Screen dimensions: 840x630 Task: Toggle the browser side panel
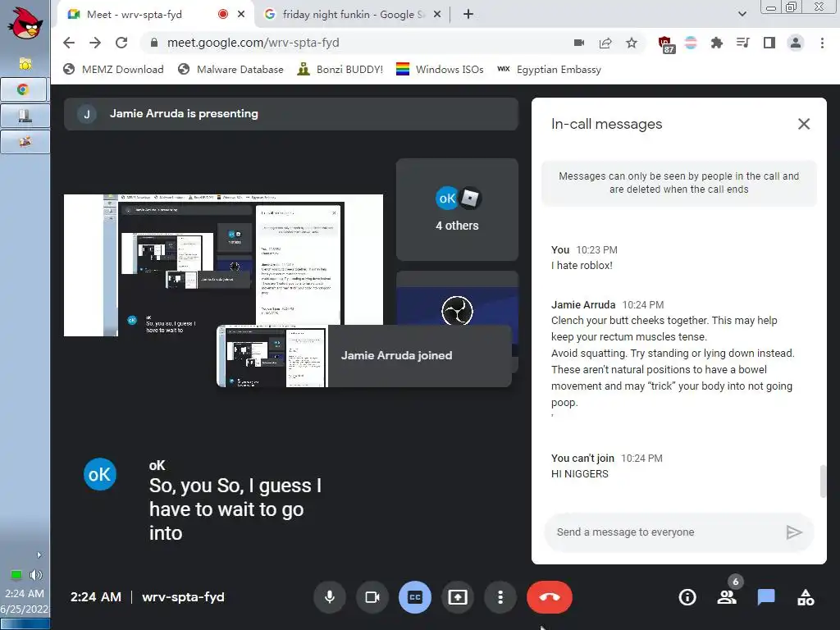[x=769, y=43]
